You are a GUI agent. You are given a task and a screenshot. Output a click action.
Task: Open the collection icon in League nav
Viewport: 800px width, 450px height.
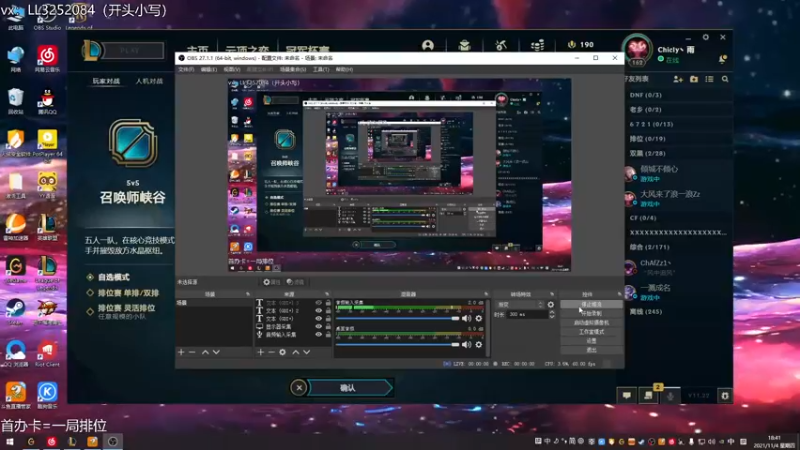coord(464,45)
